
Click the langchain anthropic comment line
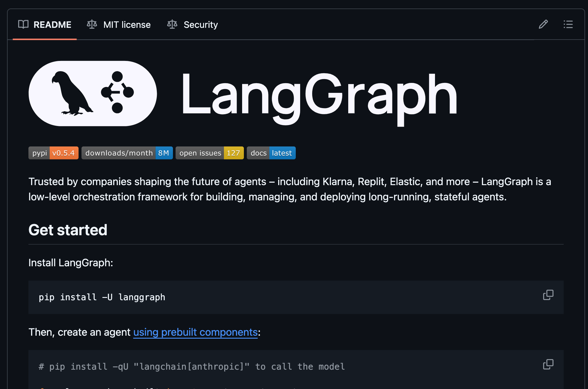(x=191, y=367)
